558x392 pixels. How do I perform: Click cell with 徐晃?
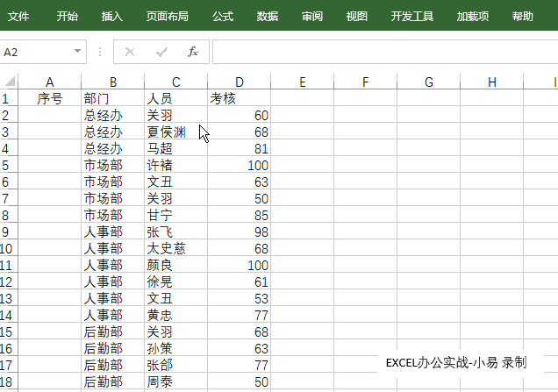175,282
